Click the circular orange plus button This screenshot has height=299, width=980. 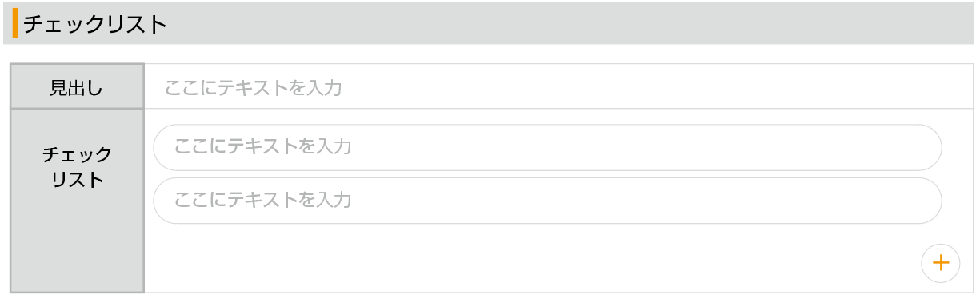coord(941,263)
